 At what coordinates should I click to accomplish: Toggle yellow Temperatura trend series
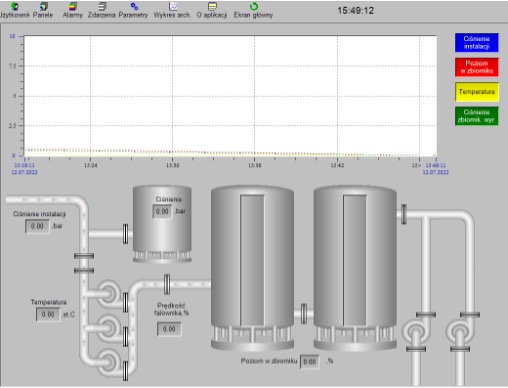(477, 92)
